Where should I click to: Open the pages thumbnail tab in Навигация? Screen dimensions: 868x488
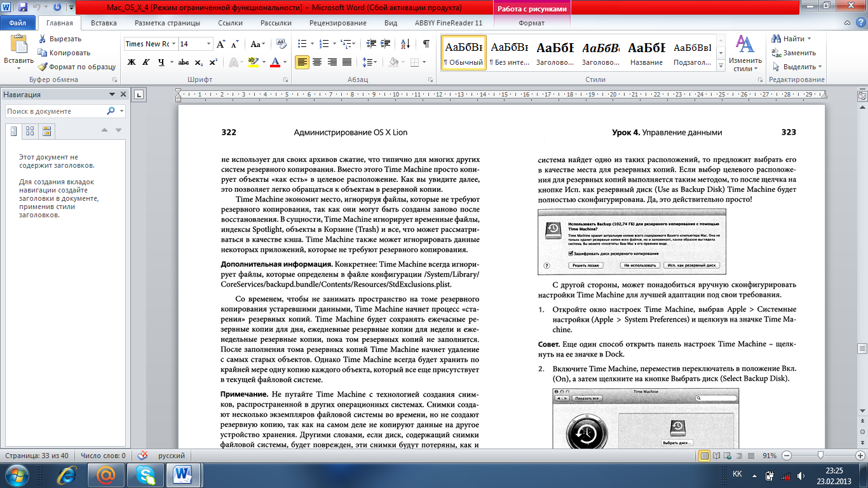30,131
